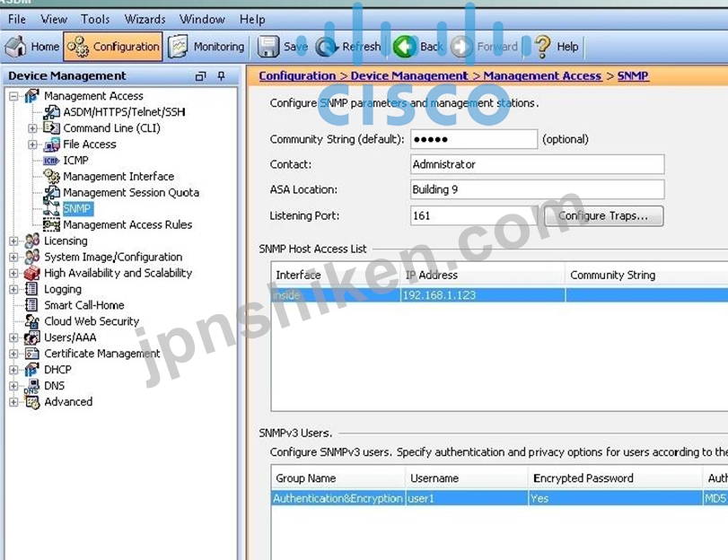Open the File menu

click(x=17, y=19)
